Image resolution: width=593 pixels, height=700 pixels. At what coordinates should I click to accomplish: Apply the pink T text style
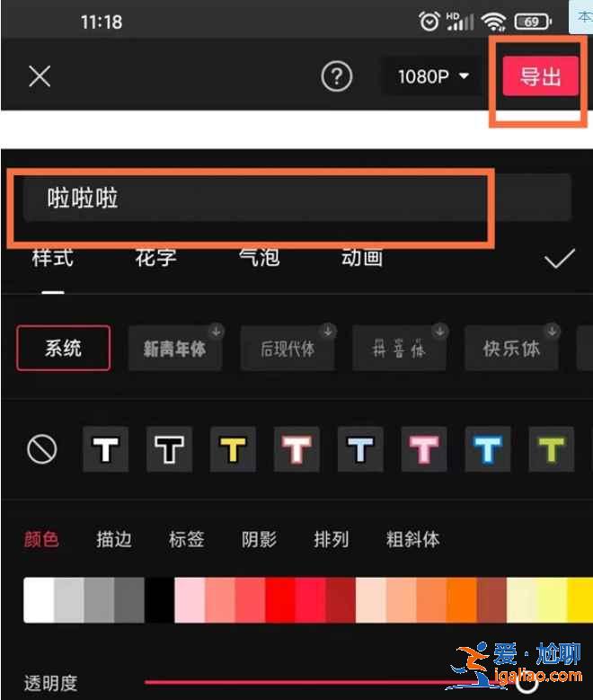(x=424, y=448)
